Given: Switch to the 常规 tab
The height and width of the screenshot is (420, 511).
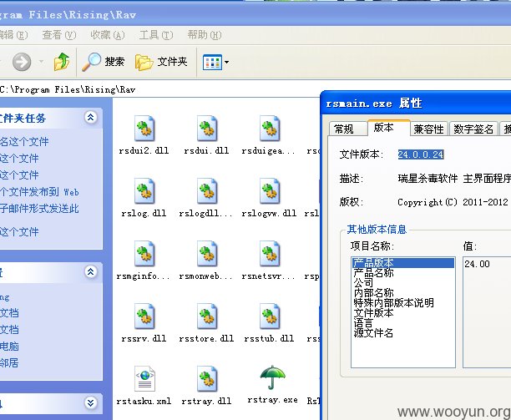Looking at the screenshot, I should pos(347,129).
